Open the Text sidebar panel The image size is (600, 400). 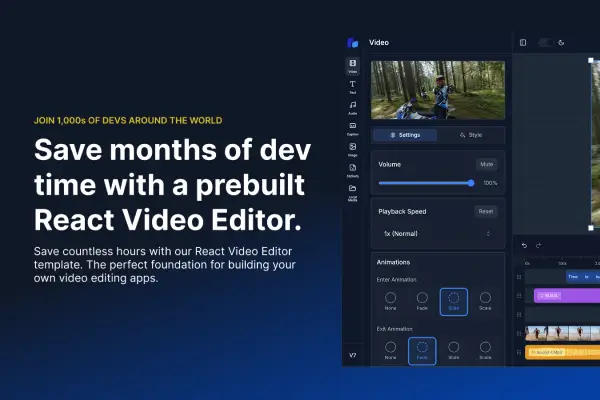352,87
